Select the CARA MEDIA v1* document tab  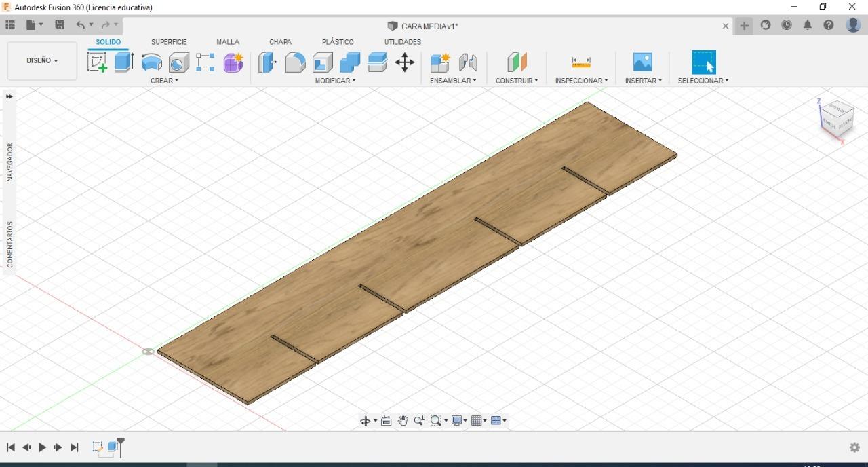(422, 26)
